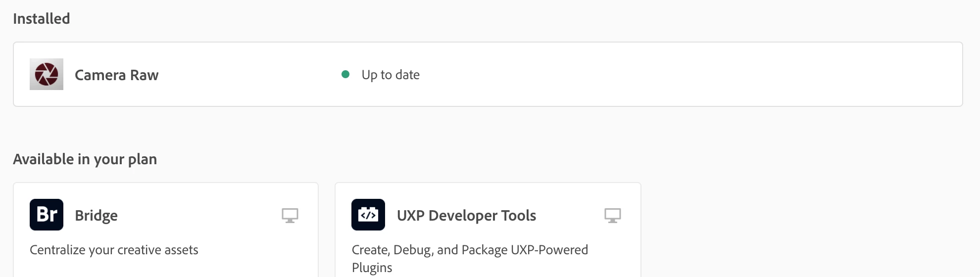980x277 pixels.
Task: Click the word Tools in UXP title
Action: (519, 216)
